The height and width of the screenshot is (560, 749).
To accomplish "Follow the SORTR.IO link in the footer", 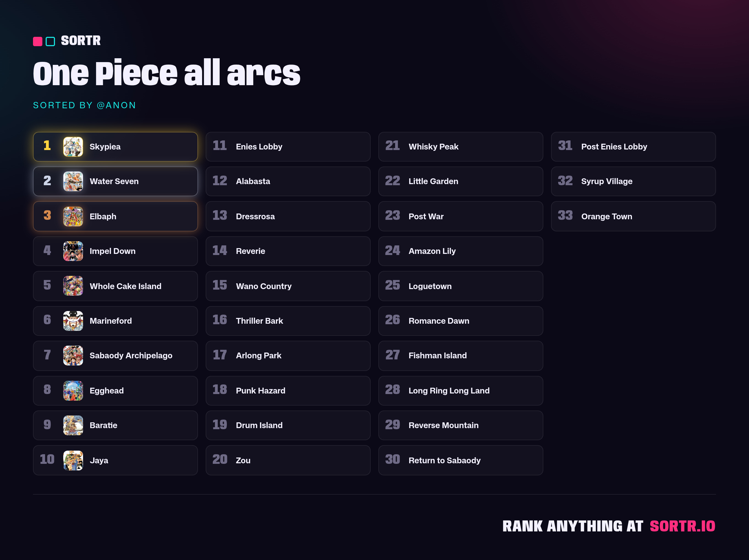I will (682, 526).
